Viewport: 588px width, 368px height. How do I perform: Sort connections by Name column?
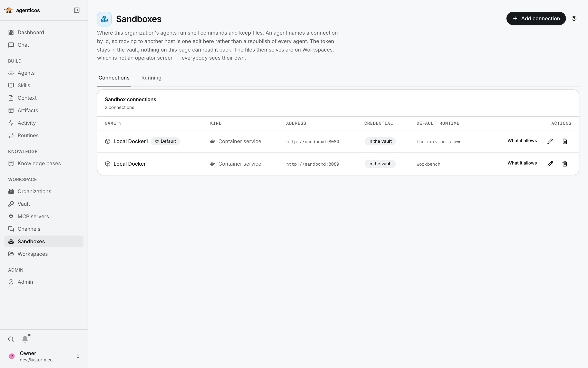coord(113,123)
